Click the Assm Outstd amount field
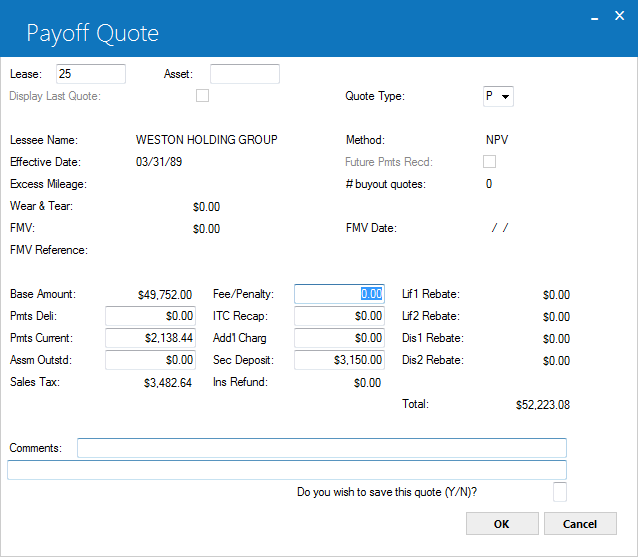 point(151,360)
